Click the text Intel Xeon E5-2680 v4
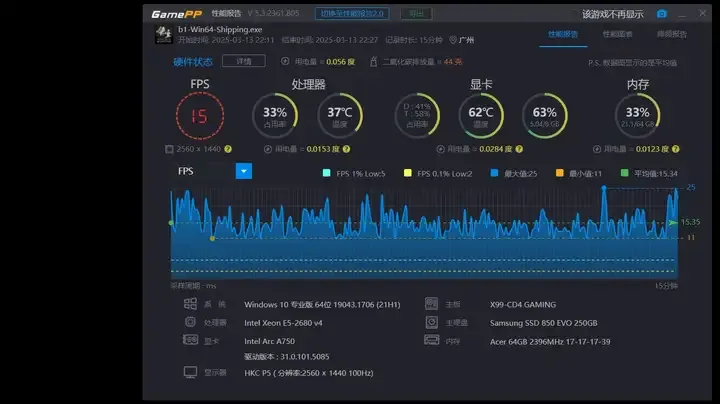 pos(283,323)
